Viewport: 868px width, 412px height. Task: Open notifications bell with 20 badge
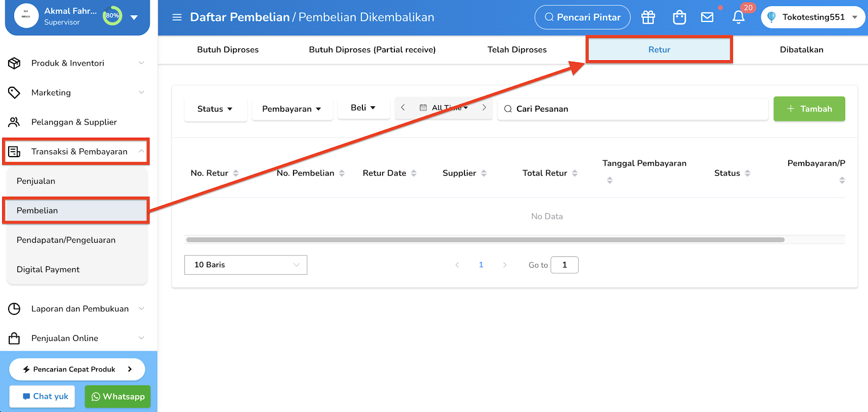(x=738, y=17)
